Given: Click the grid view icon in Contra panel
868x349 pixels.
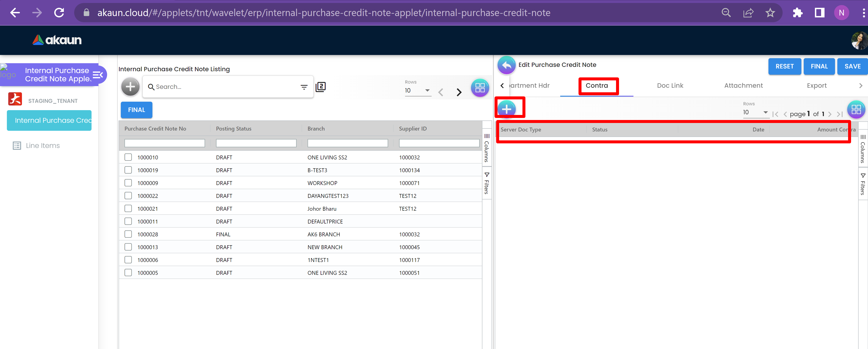Looking at the screenshot, I should [x=856, y=109].
